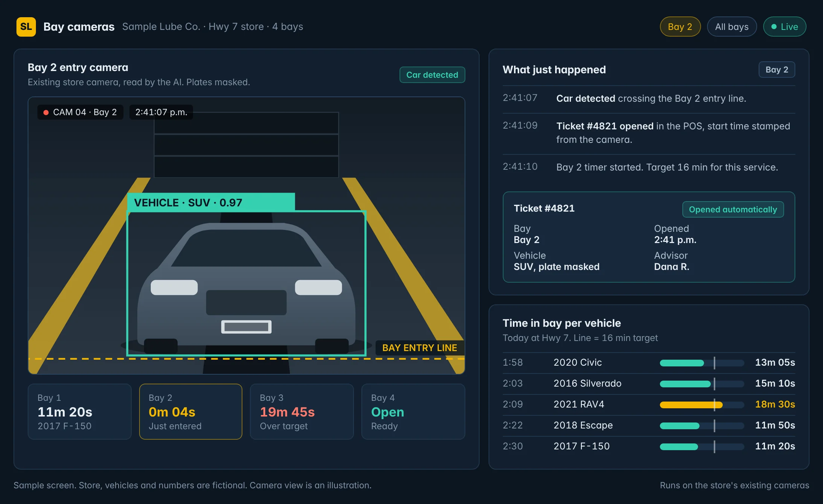Click the Opened automatically badge
This screenshot has width=823, height=504.
pyautogui.click(x=733, y=209)
